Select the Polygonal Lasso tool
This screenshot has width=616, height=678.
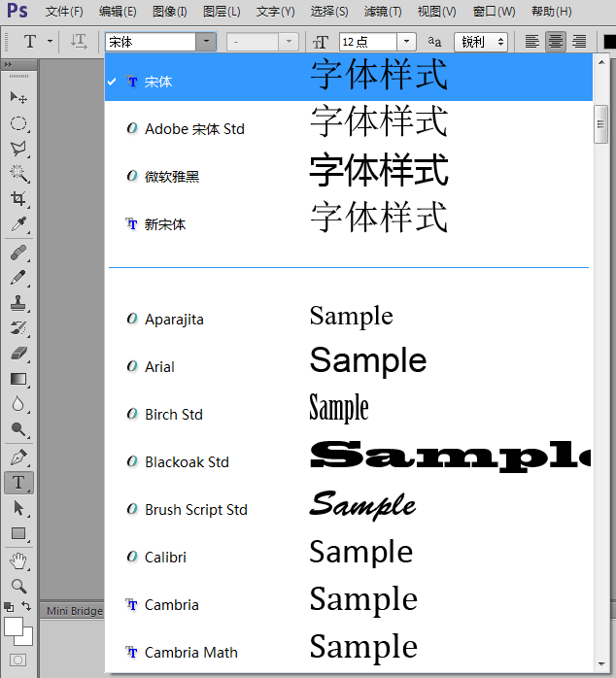[18, 149]
